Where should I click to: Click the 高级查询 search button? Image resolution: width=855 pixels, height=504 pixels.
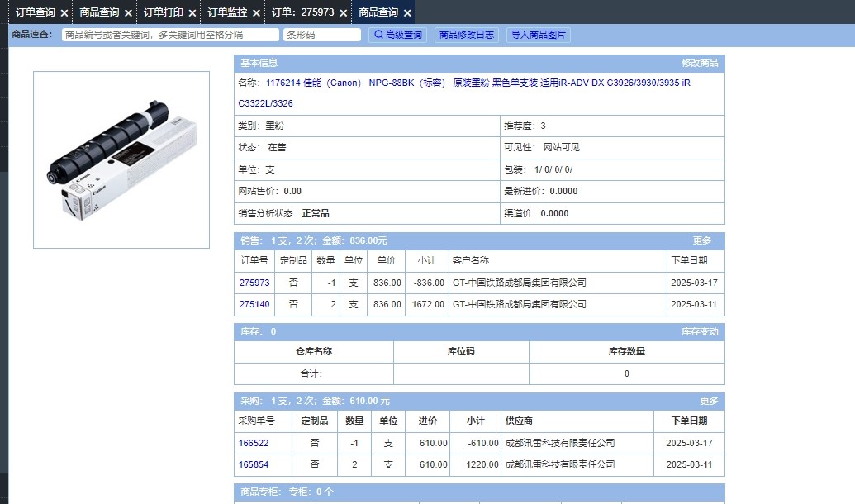coord(397,35)
